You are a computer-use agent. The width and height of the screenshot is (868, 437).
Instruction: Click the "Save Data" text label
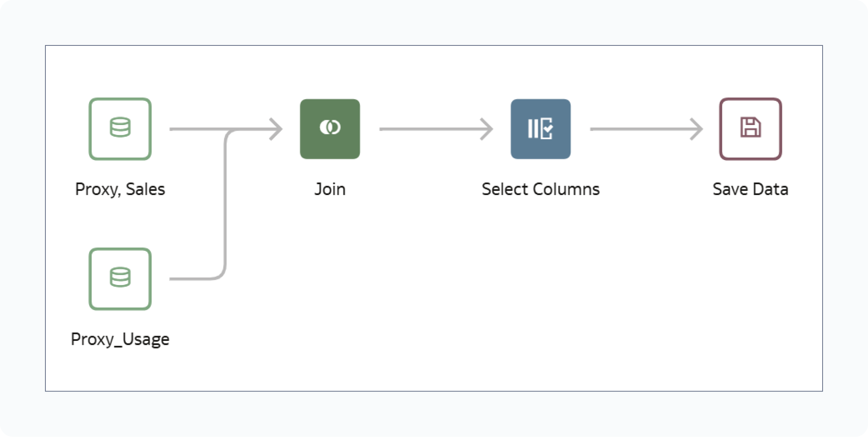pos(750,189)
